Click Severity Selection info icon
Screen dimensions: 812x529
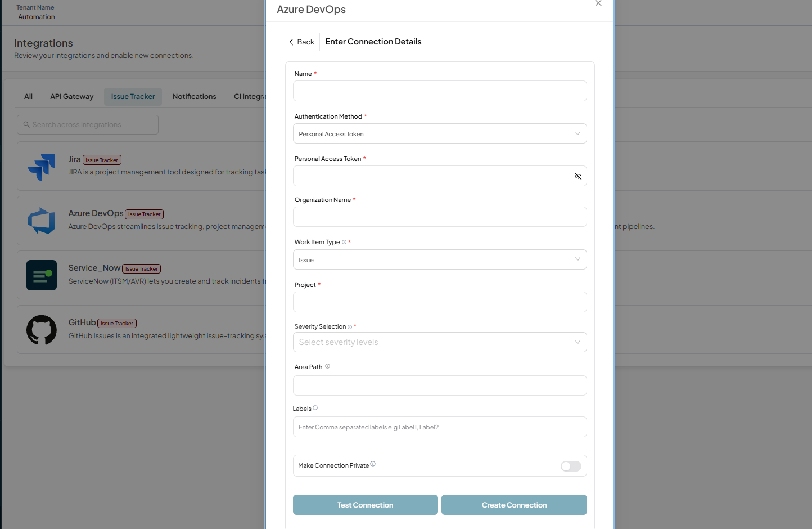[350, 327]
